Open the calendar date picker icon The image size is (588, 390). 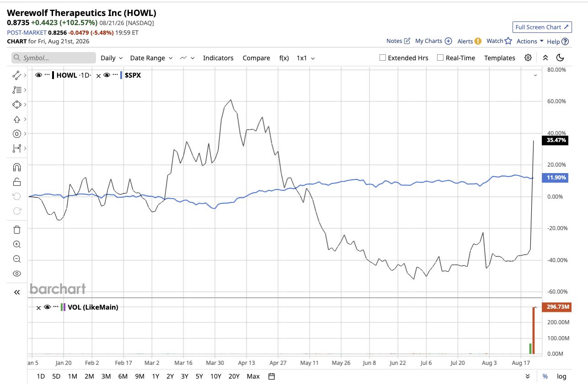pyautogui.click(x=272, y=376)
